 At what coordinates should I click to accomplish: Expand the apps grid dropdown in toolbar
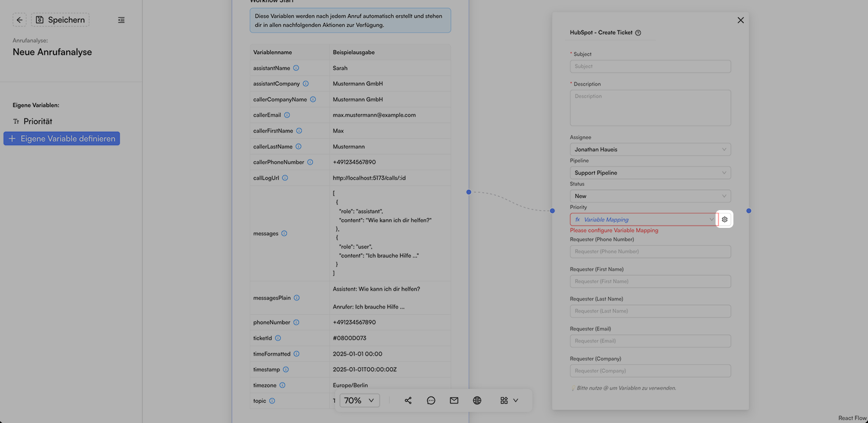(509, 401)
